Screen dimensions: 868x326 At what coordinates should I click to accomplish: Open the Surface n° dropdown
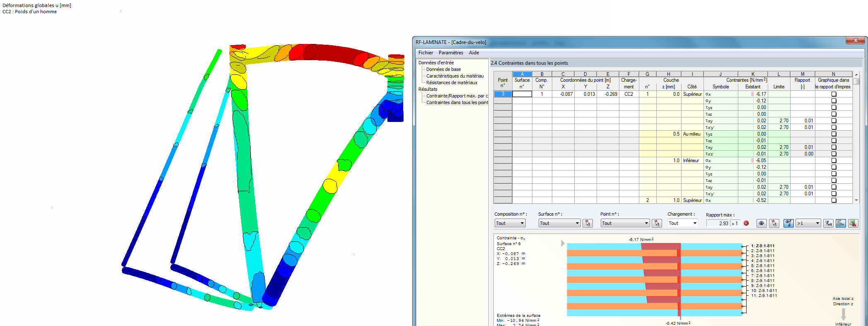[559, 223]
